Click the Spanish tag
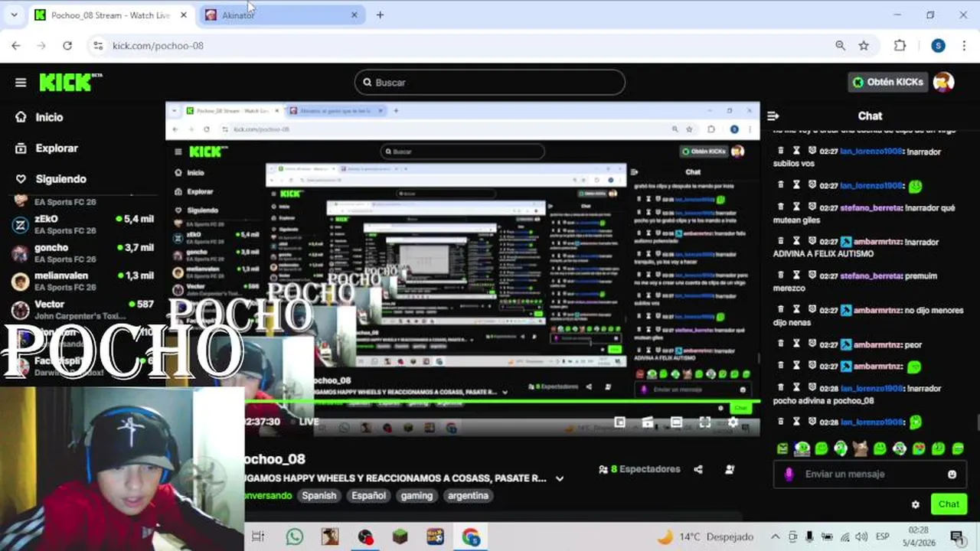The height and width of the screenshot is (551, 980). tap(319, 496)
